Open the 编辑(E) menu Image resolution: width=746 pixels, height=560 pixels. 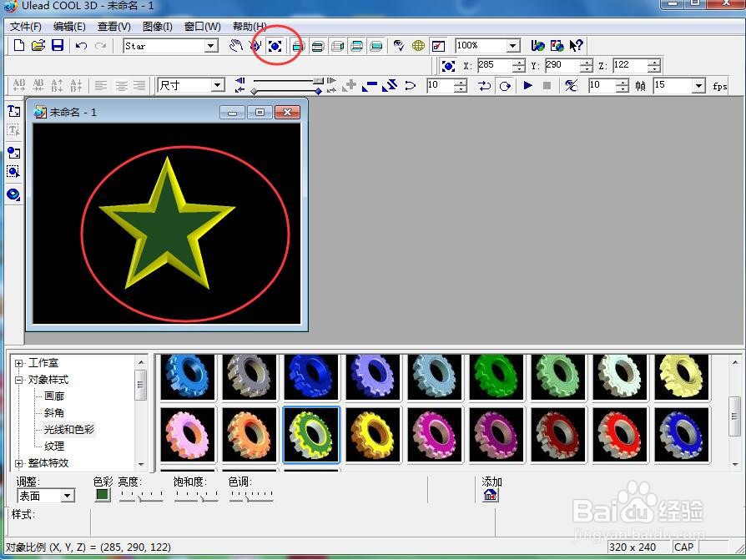69,27
